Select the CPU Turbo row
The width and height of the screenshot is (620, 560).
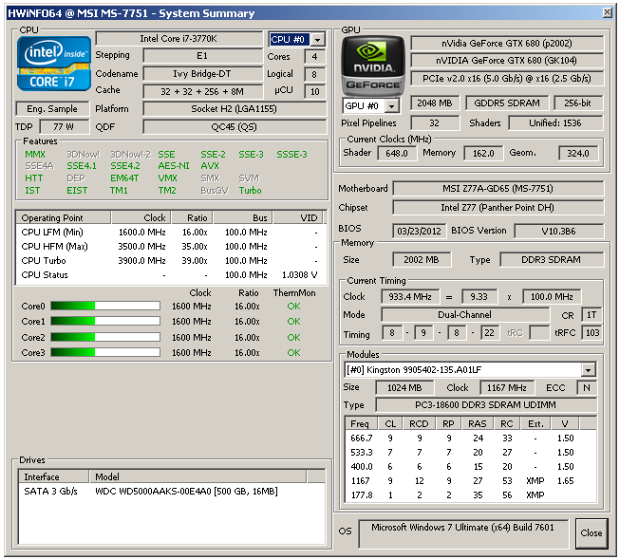coord(171,261)
